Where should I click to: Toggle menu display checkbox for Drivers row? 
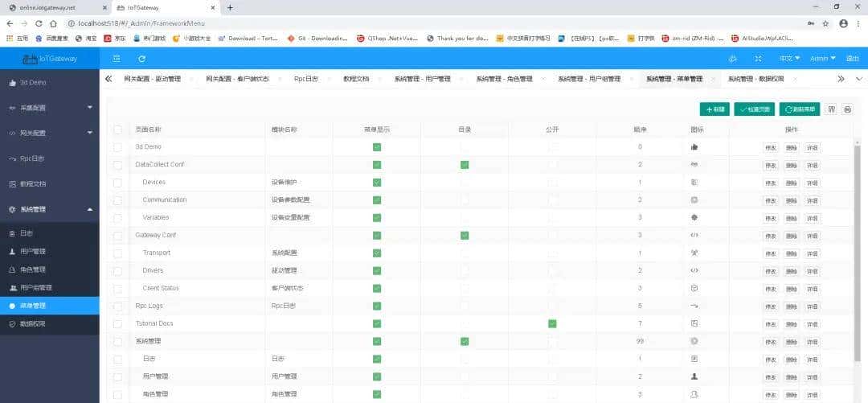click(377, 270)
